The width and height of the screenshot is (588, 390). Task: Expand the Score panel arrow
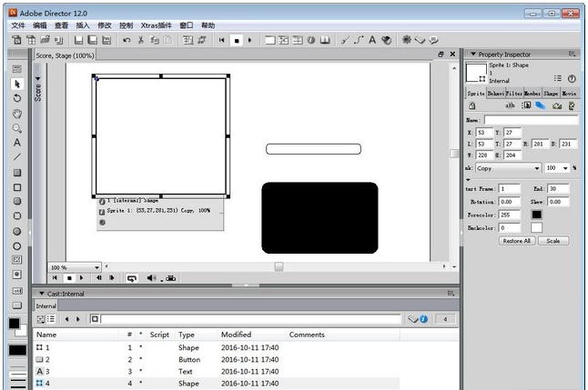coord(38,79)
